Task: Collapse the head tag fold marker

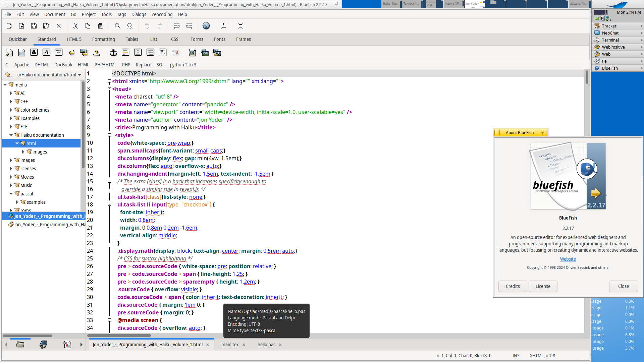Action: pyautogui.click(x=109, y=89)
